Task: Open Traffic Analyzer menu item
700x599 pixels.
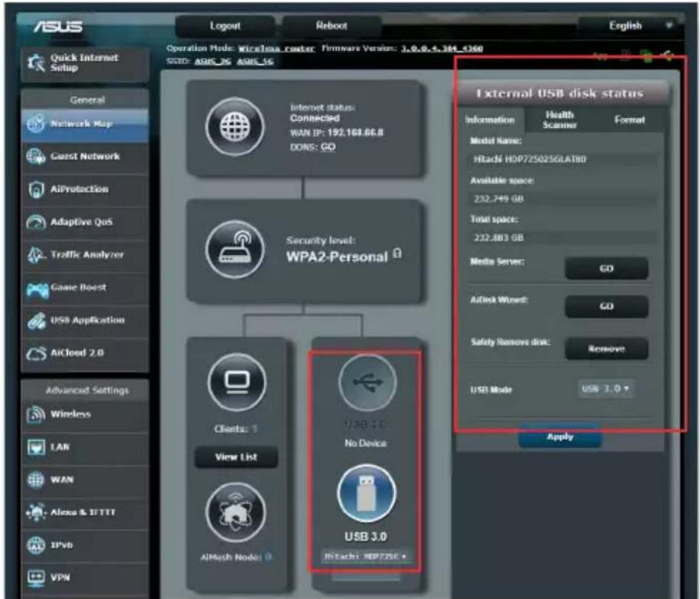Action: click(84, 255)
